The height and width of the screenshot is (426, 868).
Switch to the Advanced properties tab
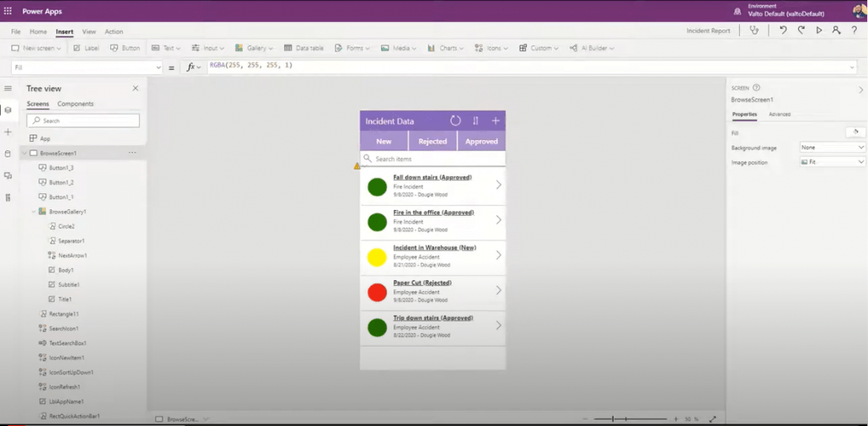click(x=780, y=114)
